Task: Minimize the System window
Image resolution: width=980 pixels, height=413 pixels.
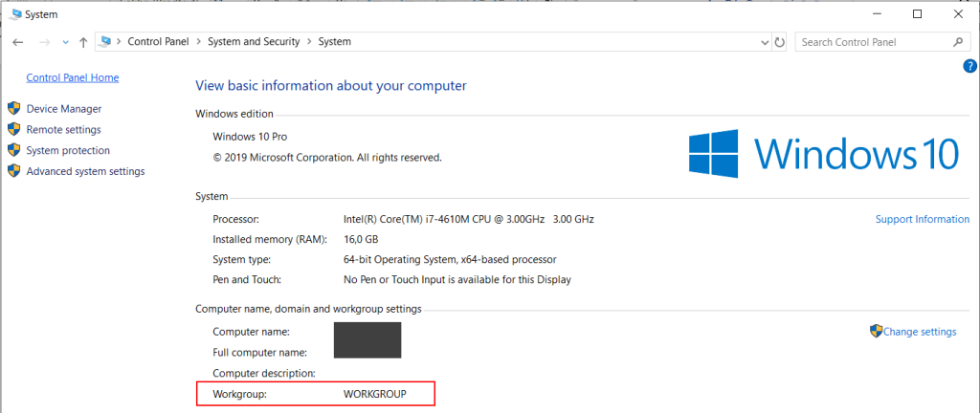Action: (877, 13)
